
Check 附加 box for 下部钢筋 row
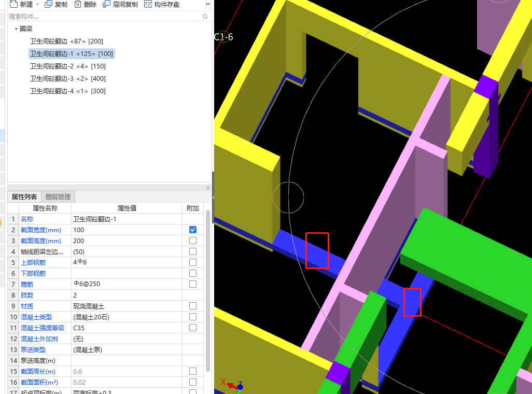click(193, 273)
